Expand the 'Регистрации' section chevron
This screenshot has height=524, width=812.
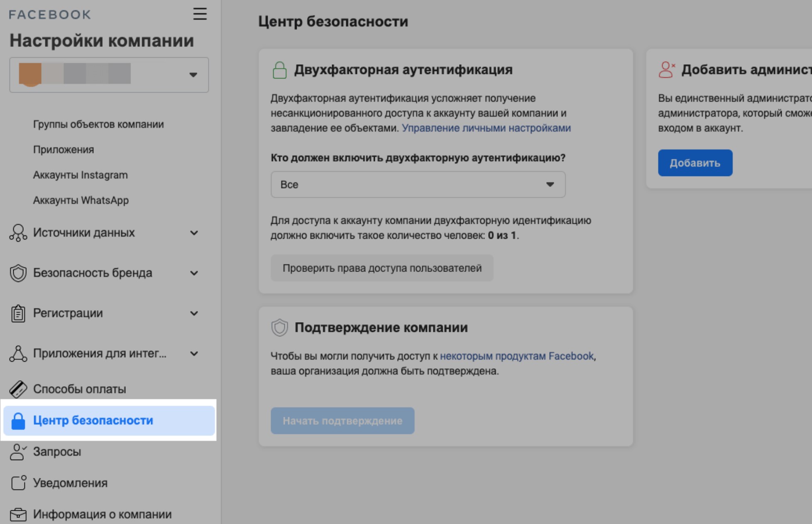tap(194, 313)
